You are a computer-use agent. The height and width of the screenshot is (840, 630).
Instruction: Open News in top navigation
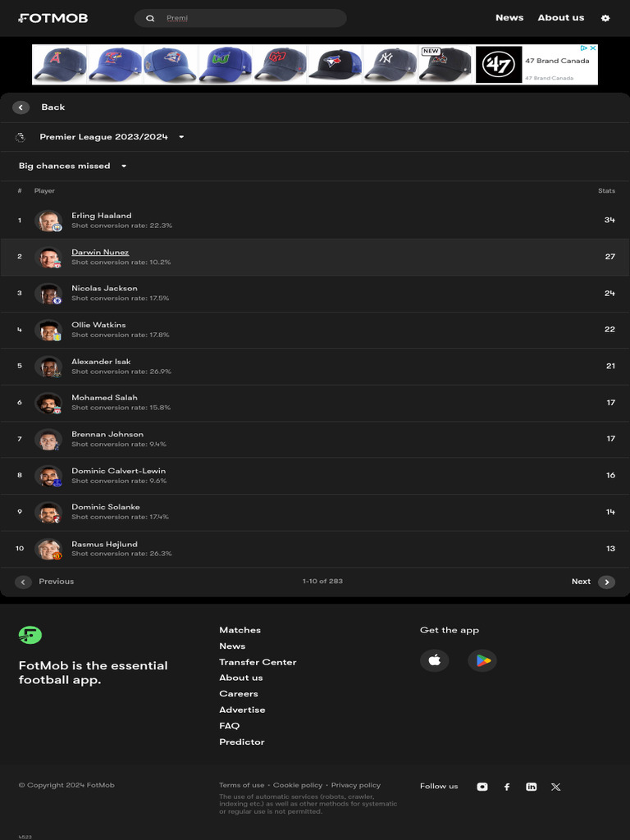[509, 18]
